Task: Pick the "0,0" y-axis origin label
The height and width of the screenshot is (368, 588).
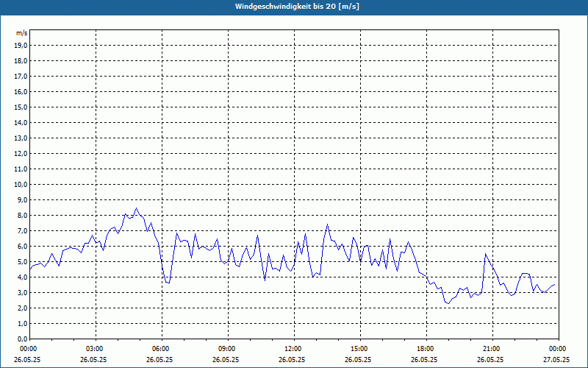Action: (22, 339)
